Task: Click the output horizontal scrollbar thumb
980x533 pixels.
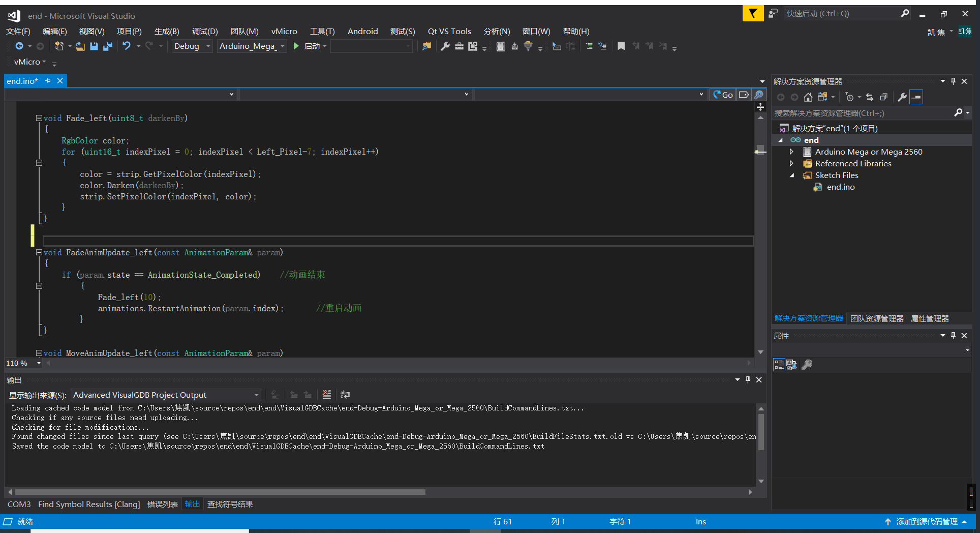Action: [220, 492]
